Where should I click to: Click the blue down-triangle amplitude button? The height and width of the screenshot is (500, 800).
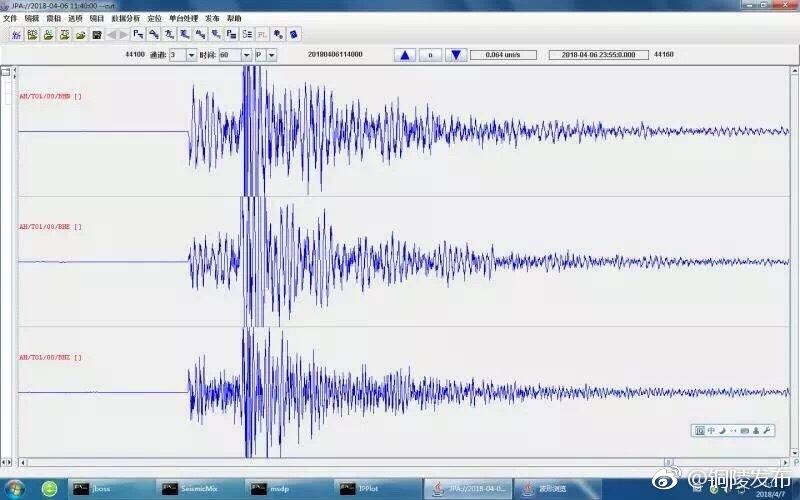pyautogui.click(x=456, y=55)
